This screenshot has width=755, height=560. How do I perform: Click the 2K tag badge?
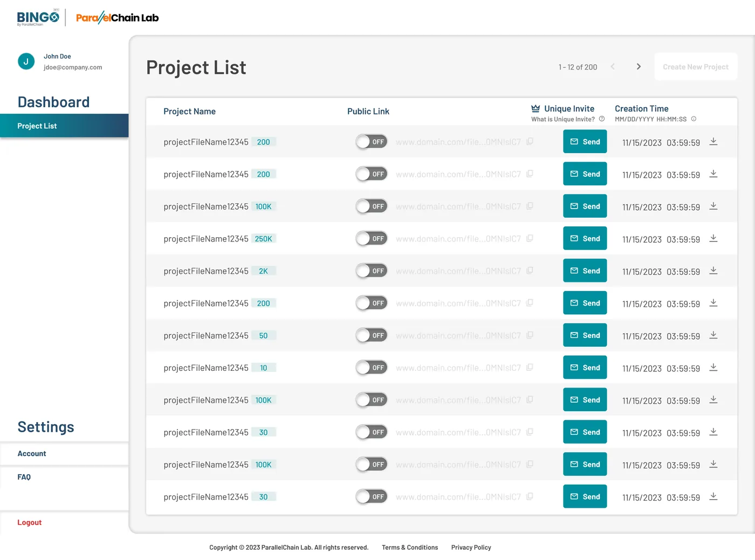point(264,271)
